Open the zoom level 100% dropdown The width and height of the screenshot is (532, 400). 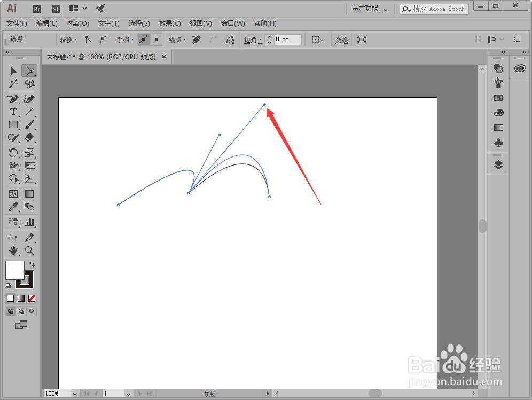75,394
